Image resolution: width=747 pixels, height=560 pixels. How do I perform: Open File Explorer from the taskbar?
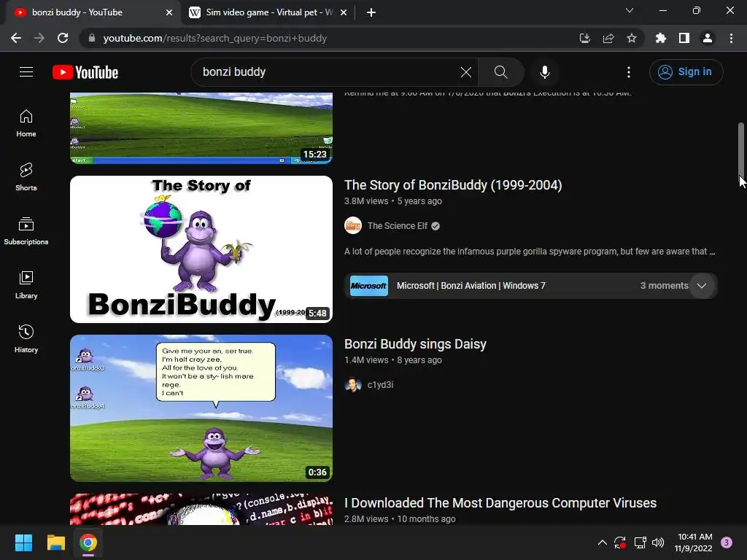click(55, 542)
